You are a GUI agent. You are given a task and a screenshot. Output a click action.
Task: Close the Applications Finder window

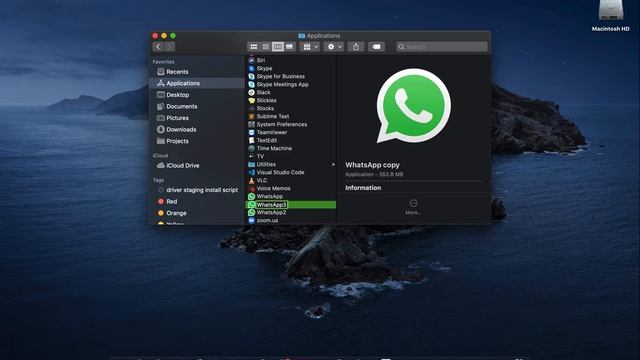tap(155, 36)
